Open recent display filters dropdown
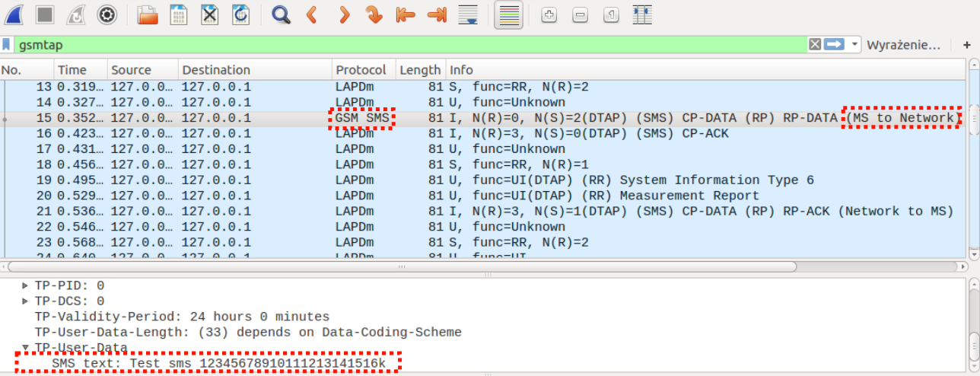This screenshot has width=980, height=376. point(854,45)
